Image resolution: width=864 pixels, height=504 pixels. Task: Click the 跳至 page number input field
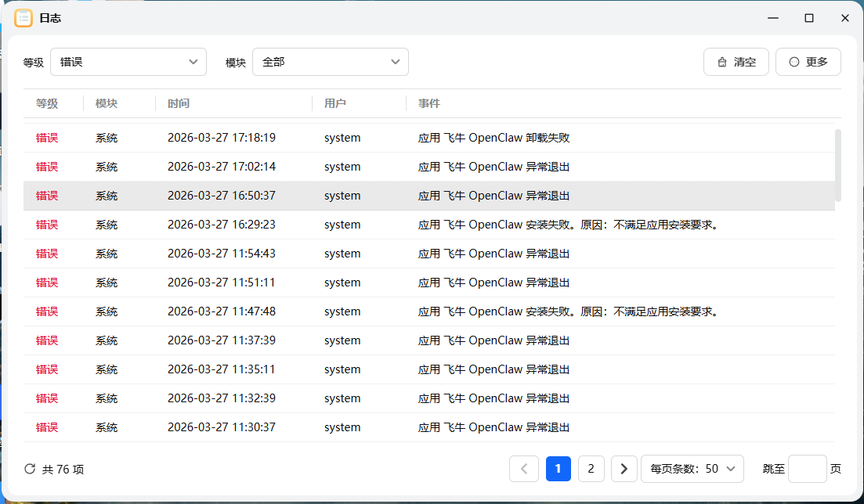click(807, 469)
